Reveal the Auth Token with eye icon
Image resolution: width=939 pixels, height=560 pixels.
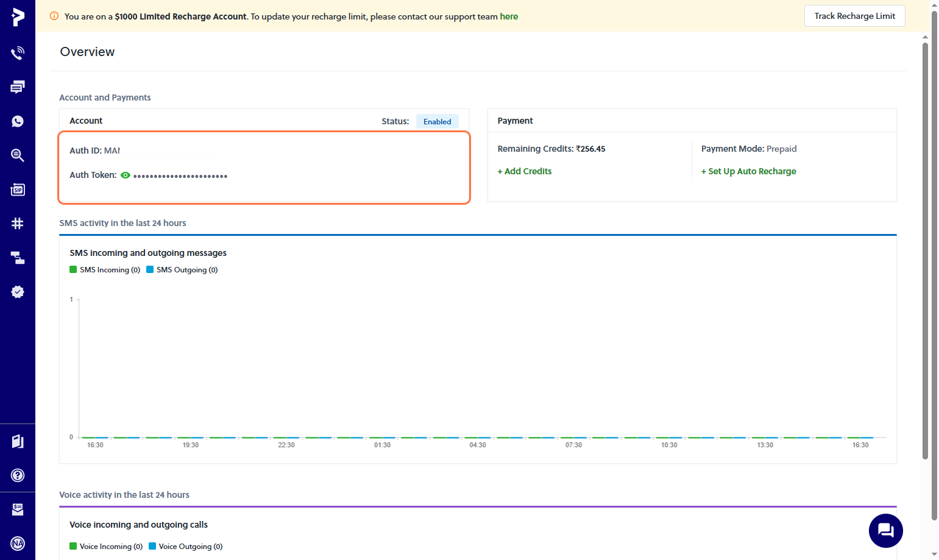click(126, 175)
